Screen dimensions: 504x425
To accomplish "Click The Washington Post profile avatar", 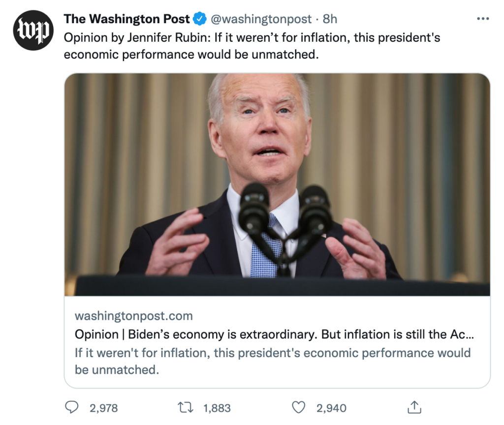I will [x=33, y=30].
